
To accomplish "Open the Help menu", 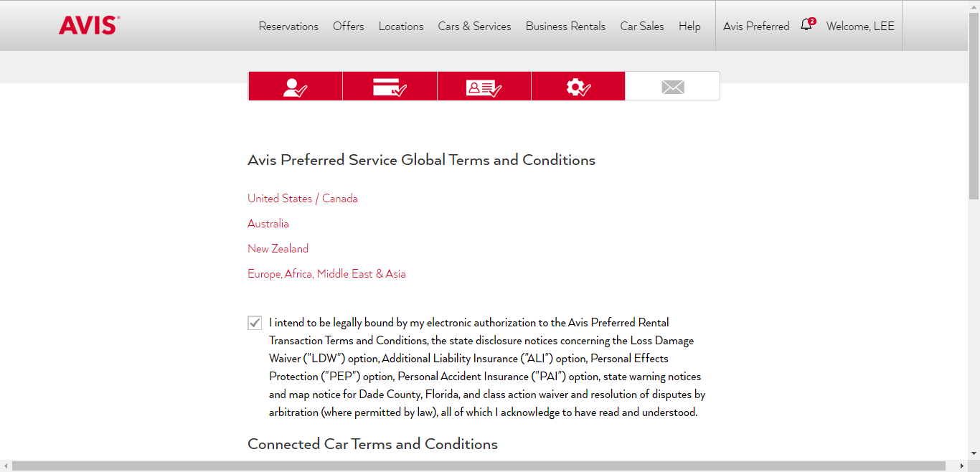I will [x=689, y=26].
